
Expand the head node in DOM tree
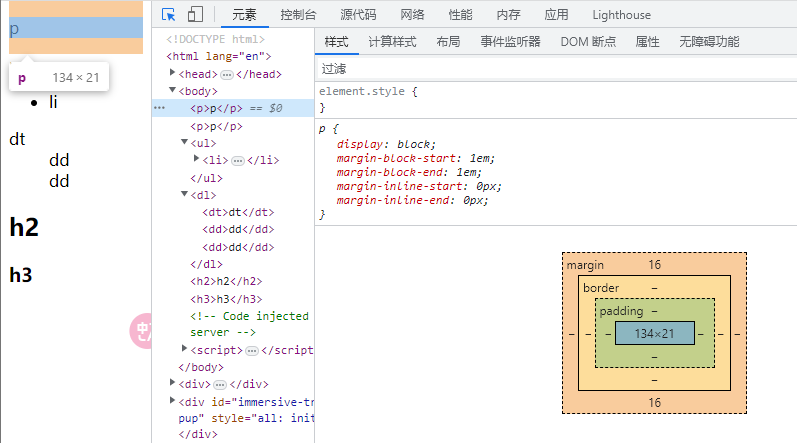(x=173, y=73)
